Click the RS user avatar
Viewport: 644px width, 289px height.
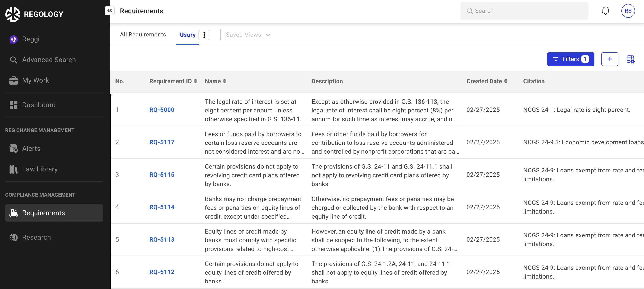coord(628,11)
